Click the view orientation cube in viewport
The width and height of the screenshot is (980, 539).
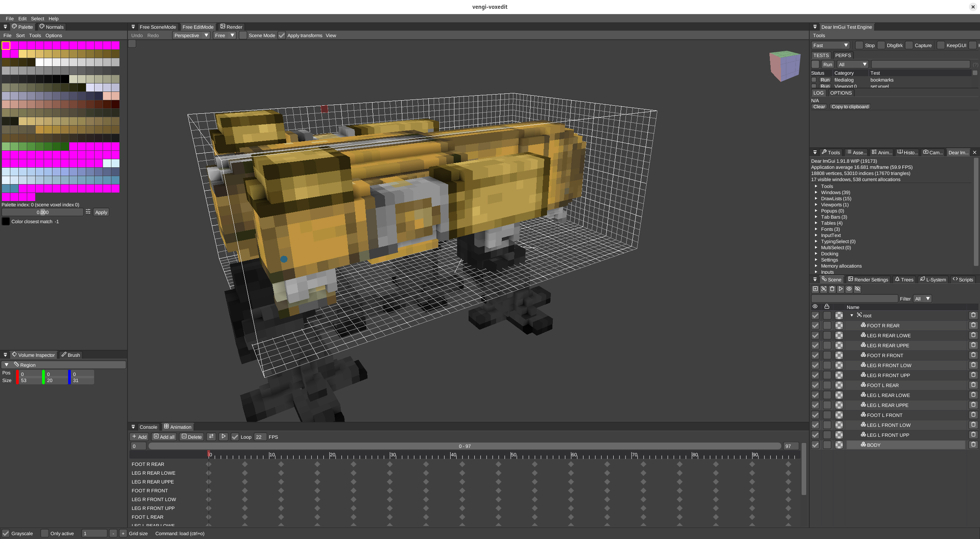pos(784,66)
